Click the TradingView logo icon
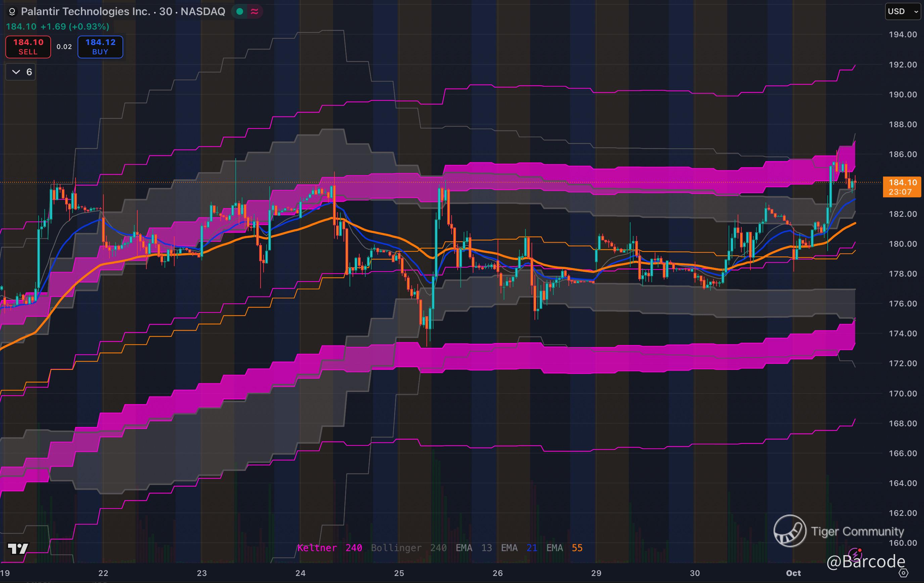924x583 pixels. pyautogui.click(x=18, y=548)
